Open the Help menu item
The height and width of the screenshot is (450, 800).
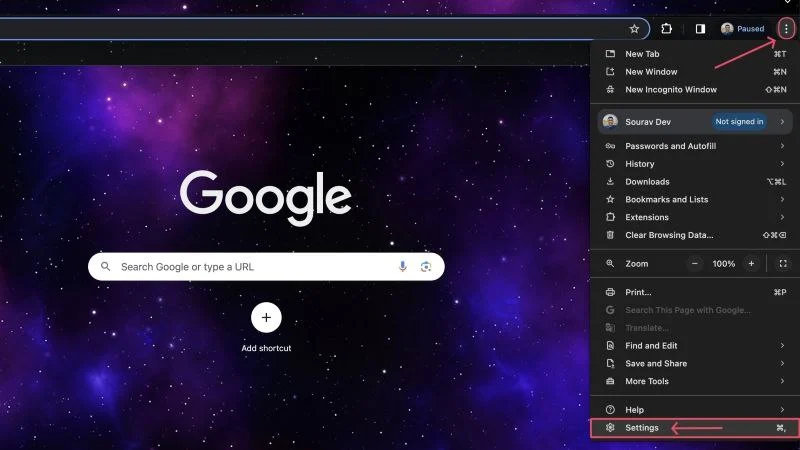[695, 410]
